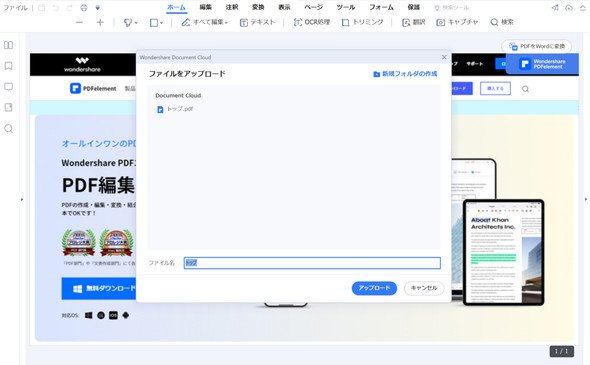
Task: Select トップ.pdf in Document Cloud list
Action: point(175,109)
